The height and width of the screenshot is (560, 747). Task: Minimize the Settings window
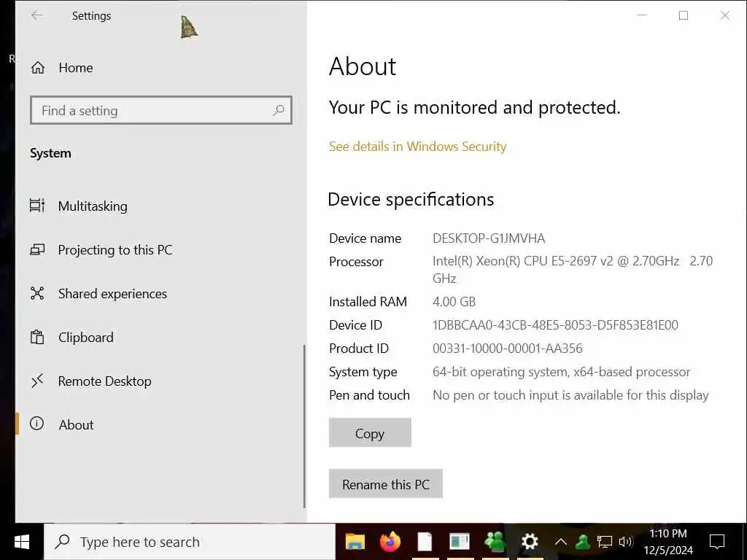(642, 16)
